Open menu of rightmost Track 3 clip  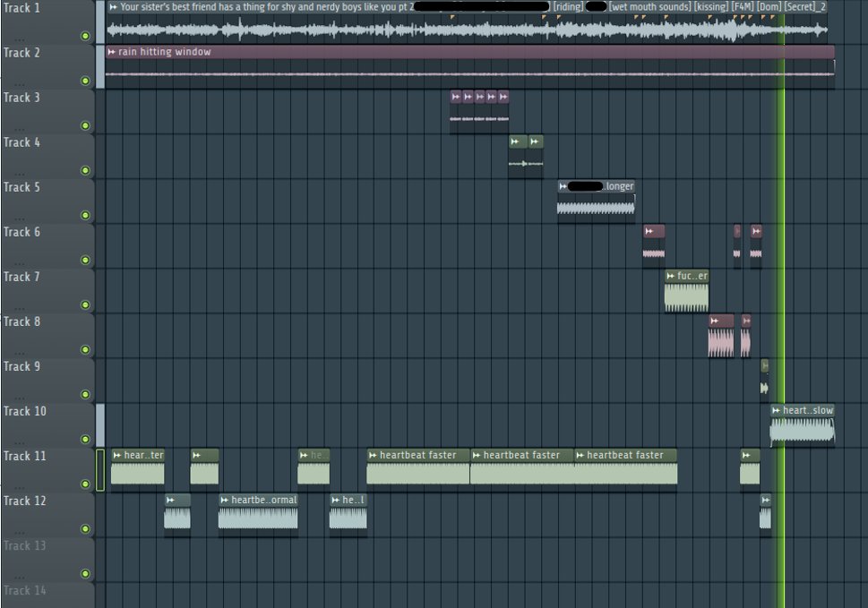tap(503, 97)
